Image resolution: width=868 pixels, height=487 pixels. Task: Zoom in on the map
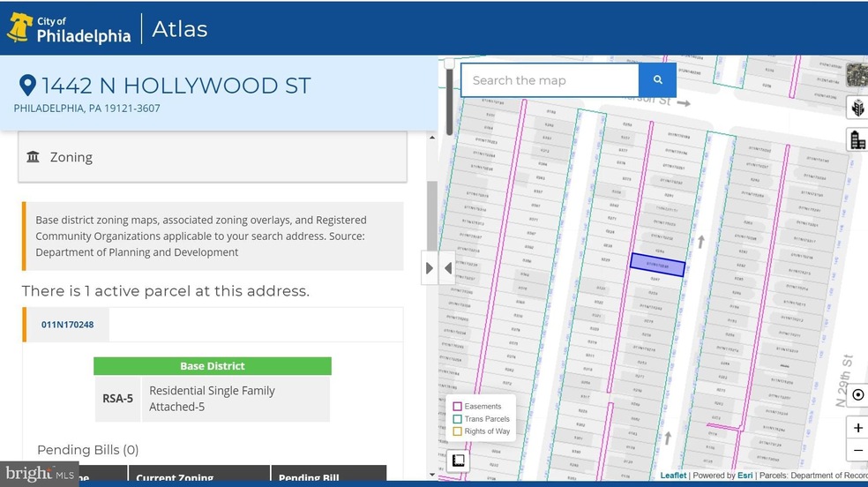click(x=857, y=428)
